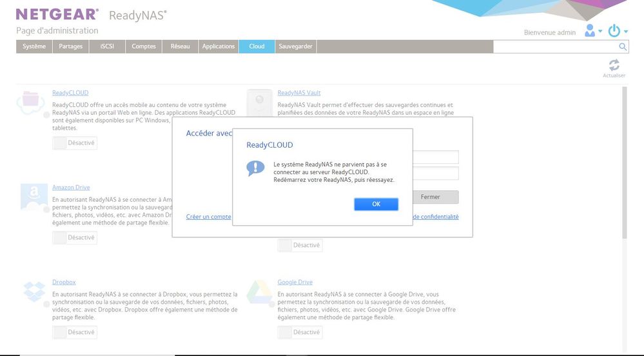Switch to the Système tab
Screen dimensions: 644x356
click(34, 46)
